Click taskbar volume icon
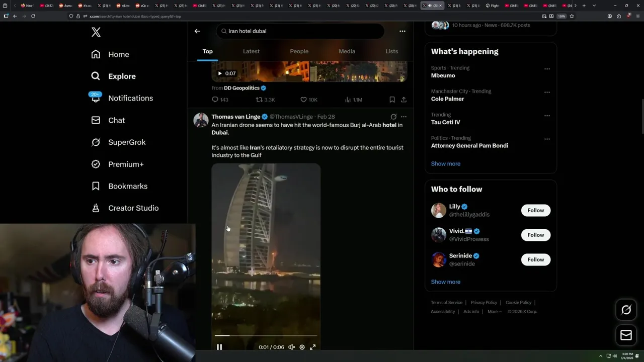This screenshot has width=644, height=362. tap(615, 356)
